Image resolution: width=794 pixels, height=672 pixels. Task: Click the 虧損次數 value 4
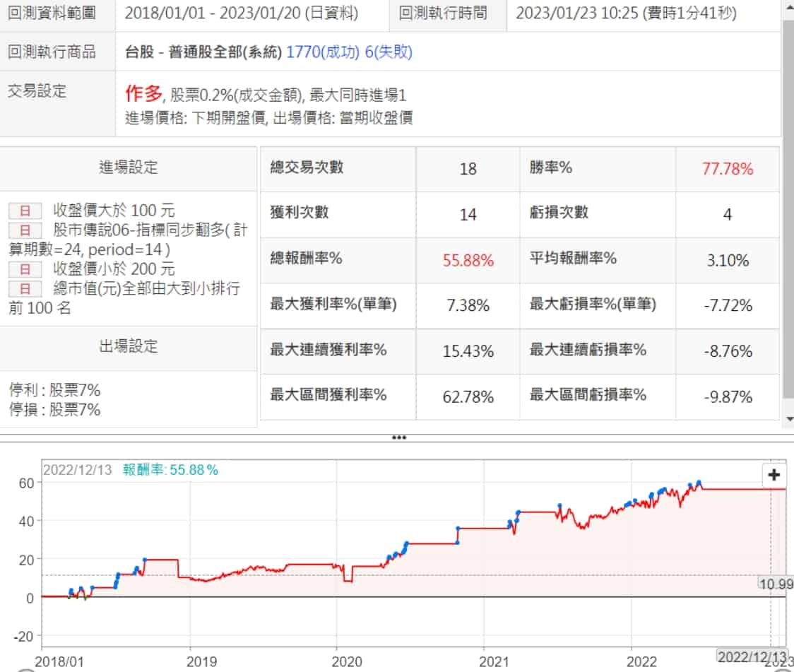[727, 215]
